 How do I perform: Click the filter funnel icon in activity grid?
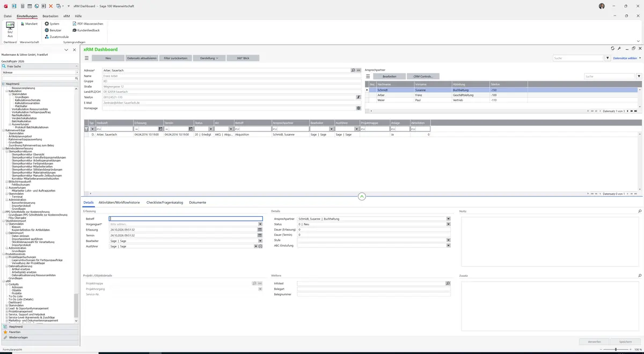point(86,129)
